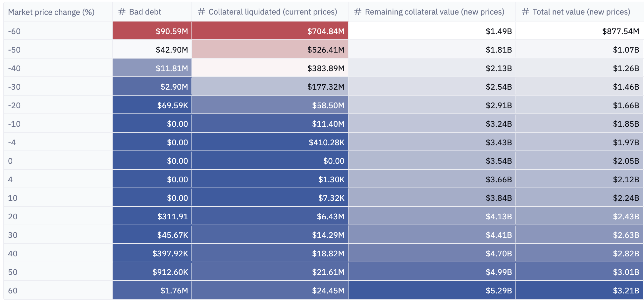Select Collateral liquidated (current prices) header
The height and width of the screenshot is (303, 644).
(273, 12)
